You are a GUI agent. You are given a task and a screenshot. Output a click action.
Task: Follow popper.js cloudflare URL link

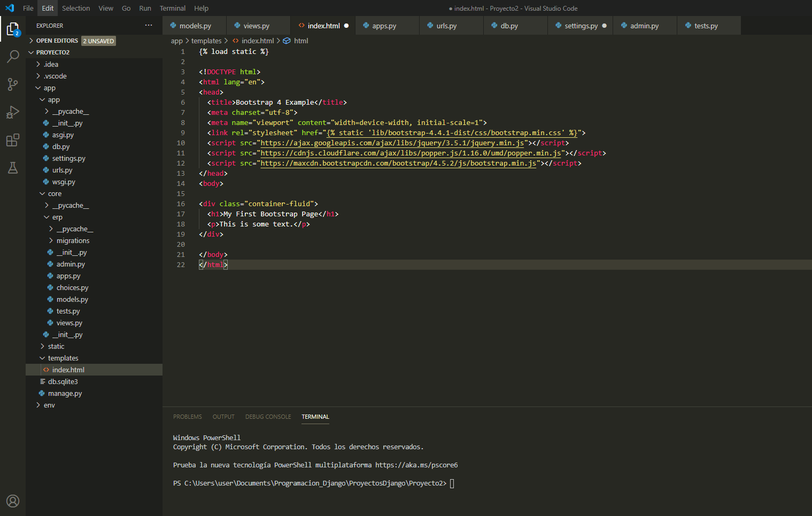click(411, 153)
